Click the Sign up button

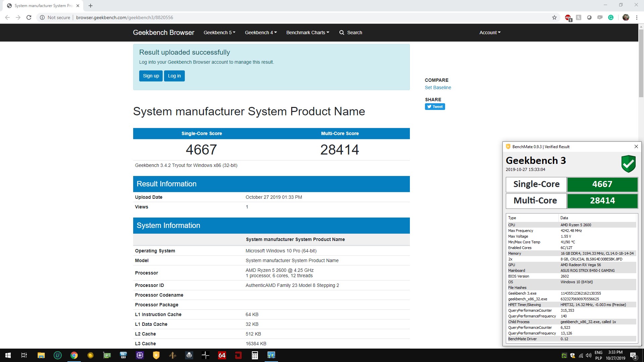(x=151, y=76)
